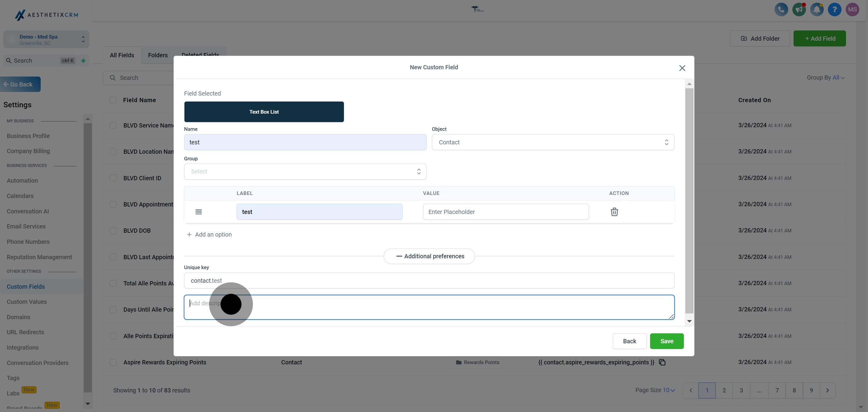Click the megaphone announcements icon
Image resolution: width=868 pixels, height=412 pixels.
[799, 9]
